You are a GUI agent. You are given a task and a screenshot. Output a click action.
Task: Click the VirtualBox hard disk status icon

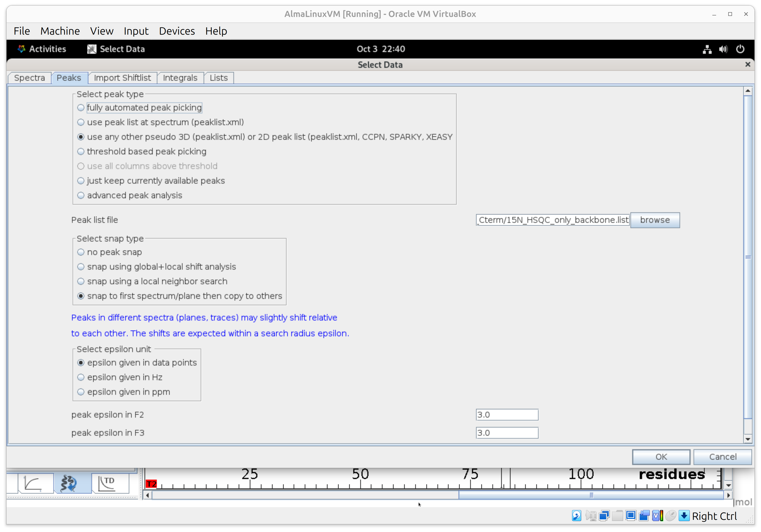[x=576, y=516]
